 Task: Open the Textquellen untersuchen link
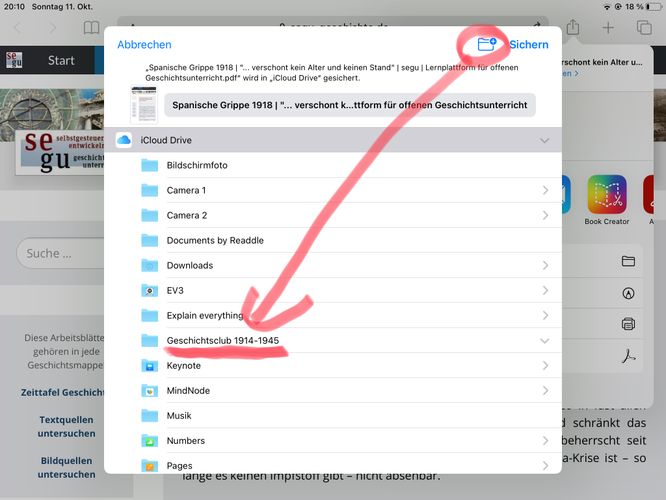pos(66,427)
